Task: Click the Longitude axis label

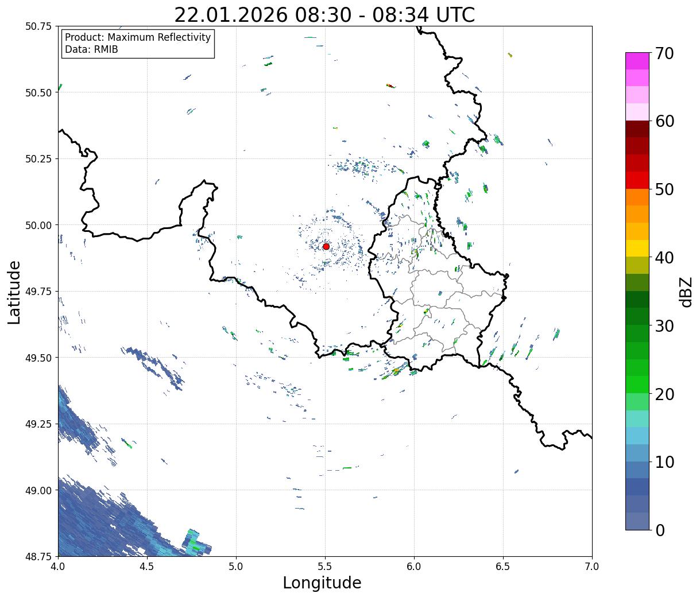Action: pyautogui.click(x=322, y=583)
